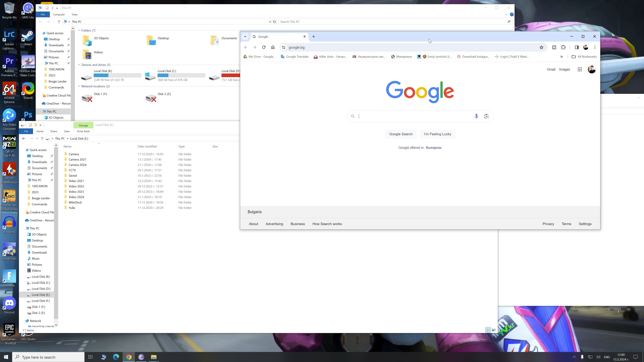Expand ribbon chevron in This PC window

506,14
